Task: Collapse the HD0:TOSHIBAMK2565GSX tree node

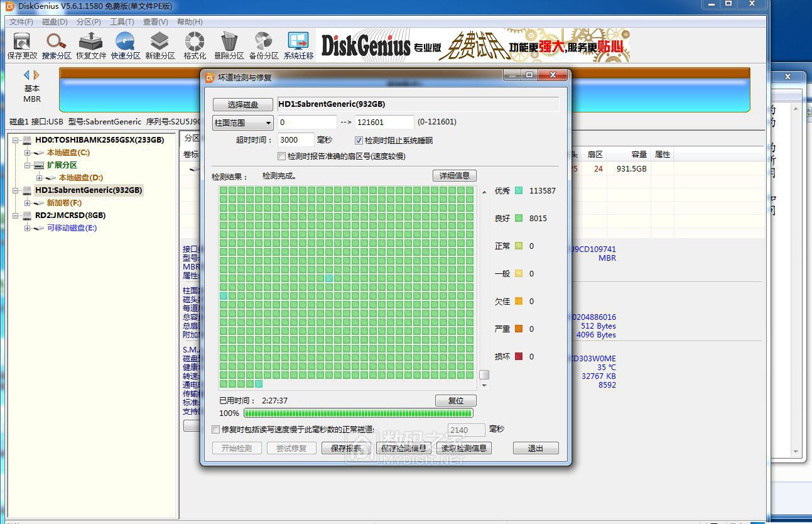Action: pos(16,140)
